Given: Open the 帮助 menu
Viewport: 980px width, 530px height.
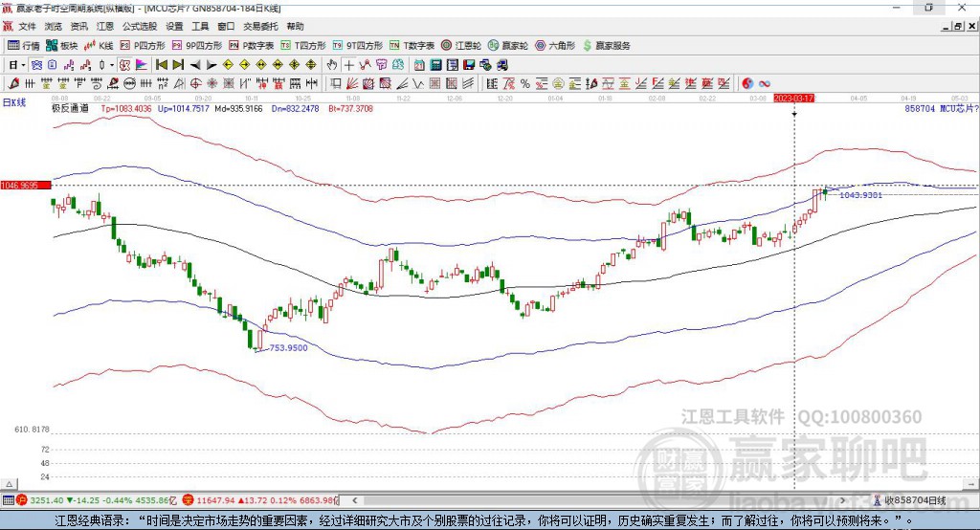Looking at the screenshot, I should click(295, 26).
